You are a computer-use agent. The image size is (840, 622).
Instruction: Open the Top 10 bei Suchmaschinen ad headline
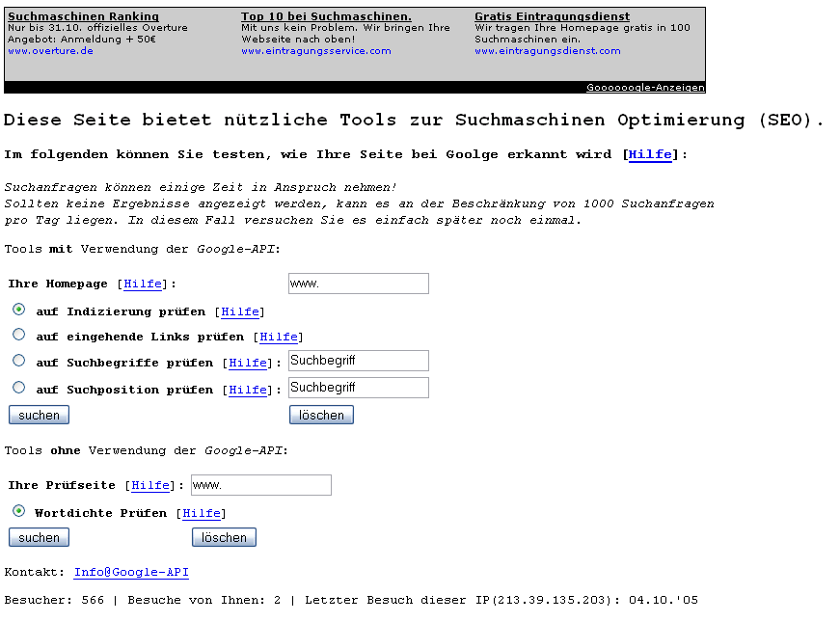326,16
